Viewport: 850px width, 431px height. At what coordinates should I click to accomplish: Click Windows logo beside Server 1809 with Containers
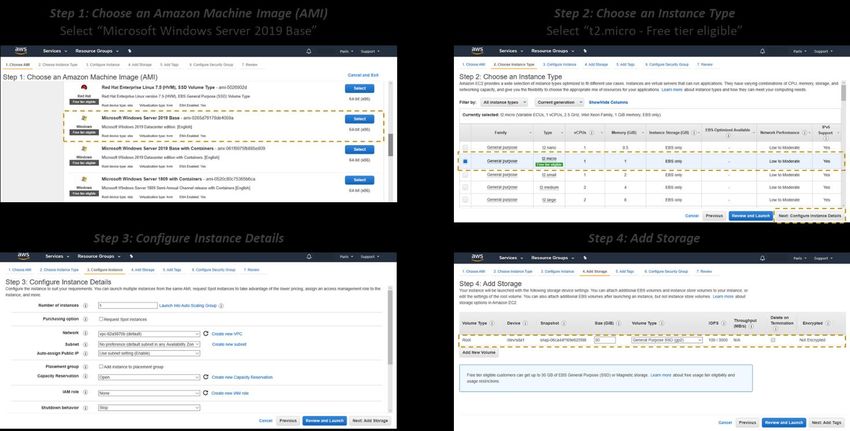pyautogui.click(x=84, y=179)
